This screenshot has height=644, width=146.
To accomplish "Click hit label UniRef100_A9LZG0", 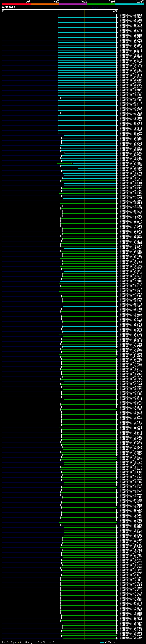I will pyautogui.click(x=131, y=512).
